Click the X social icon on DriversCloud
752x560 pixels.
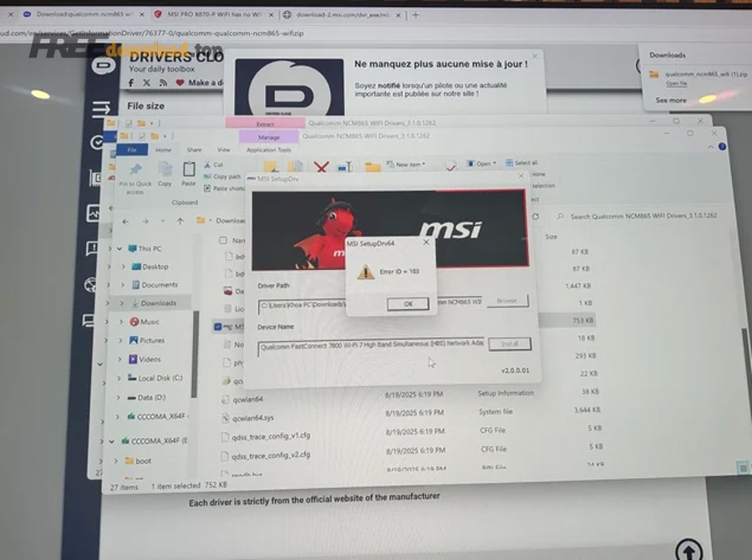pyautogui.click(x=147, y=83)
